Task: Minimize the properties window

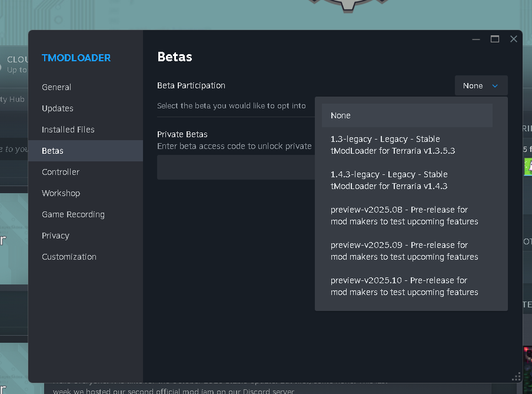Action: tap(476, 39)
